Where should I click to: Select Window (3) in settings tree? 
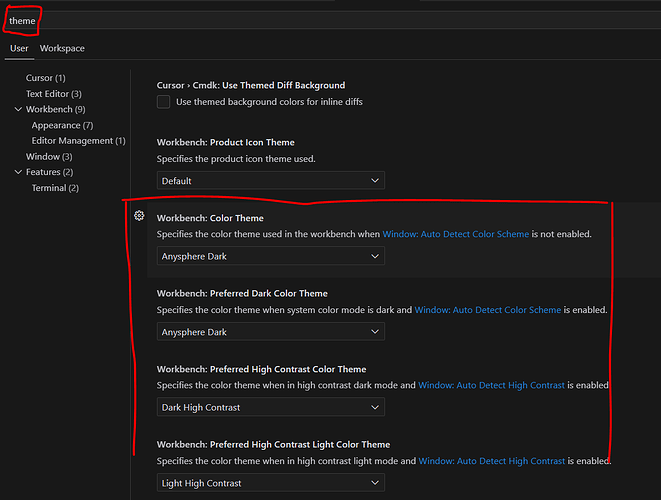[49, 156]
